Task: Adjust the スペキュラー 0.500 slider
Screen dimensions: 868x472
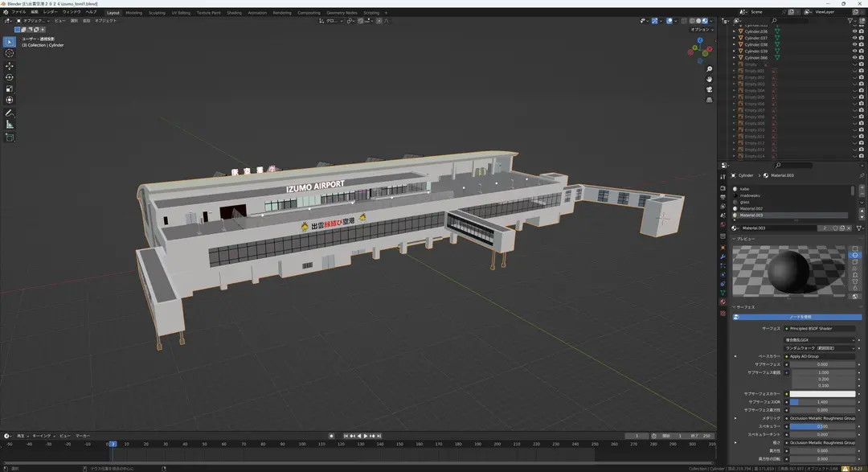Action: click(x=823, y=427)
